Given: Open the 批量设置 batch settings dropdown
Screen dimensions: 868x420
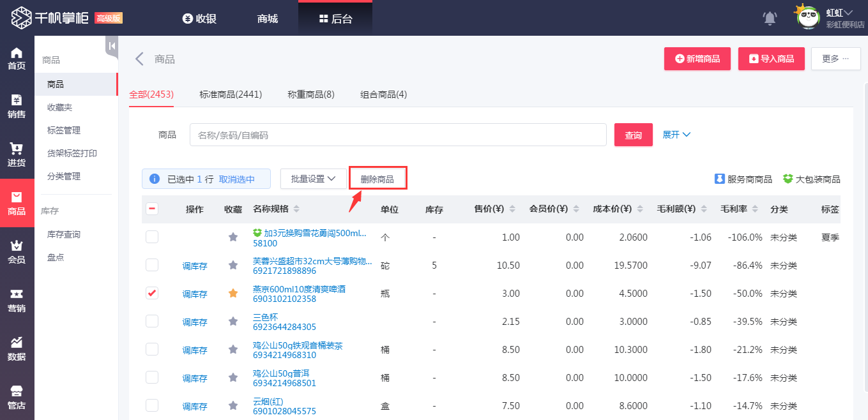Looking at the screenshot, I should click(x=312, y=179).
